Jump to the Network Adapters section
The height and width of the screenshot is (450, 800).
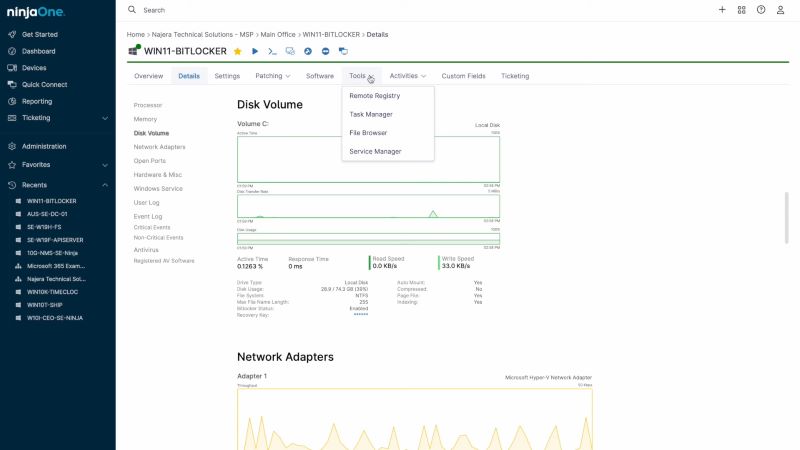tap(160, 147)
